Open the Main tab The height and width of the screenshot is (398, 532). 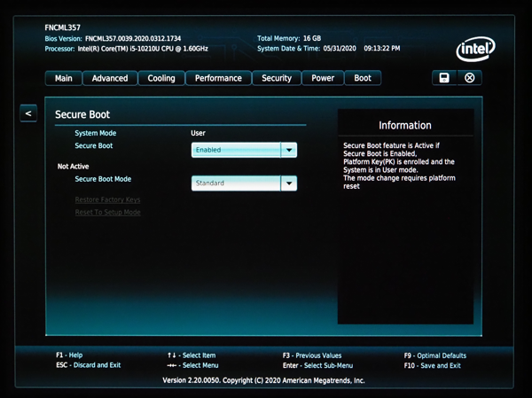coord(64,78)
